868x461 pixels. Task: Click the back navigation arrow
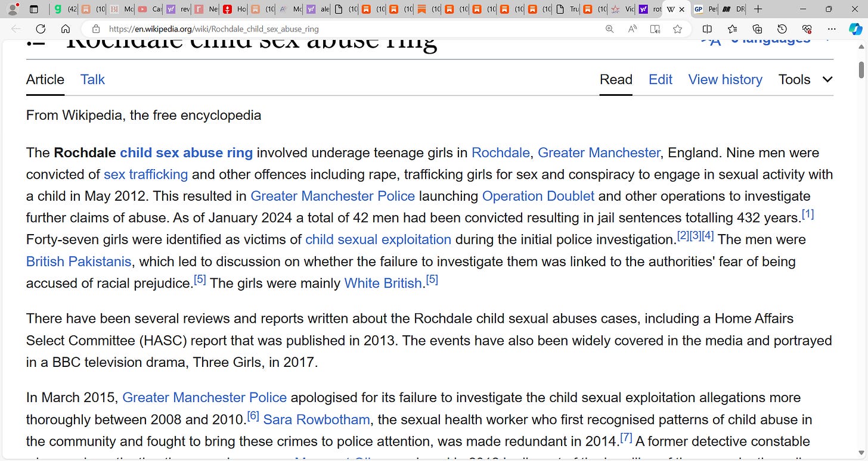15,29
